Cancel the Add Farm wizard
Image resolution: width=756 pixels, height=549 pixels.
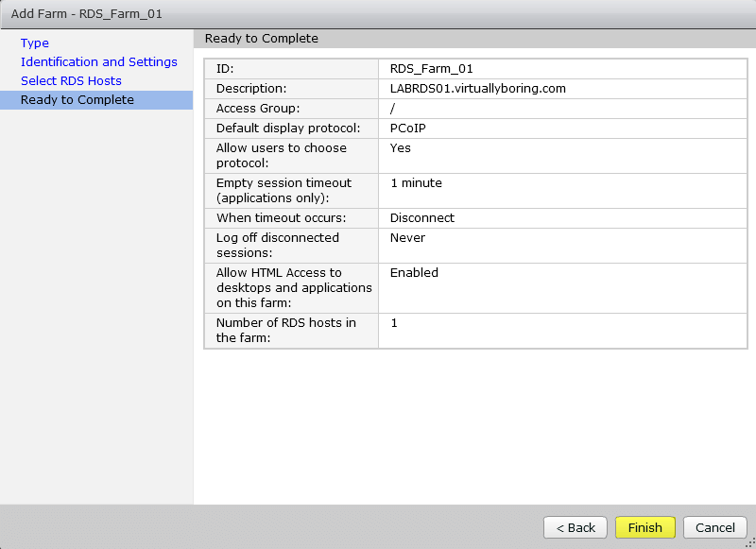click(x=714, y=527)
